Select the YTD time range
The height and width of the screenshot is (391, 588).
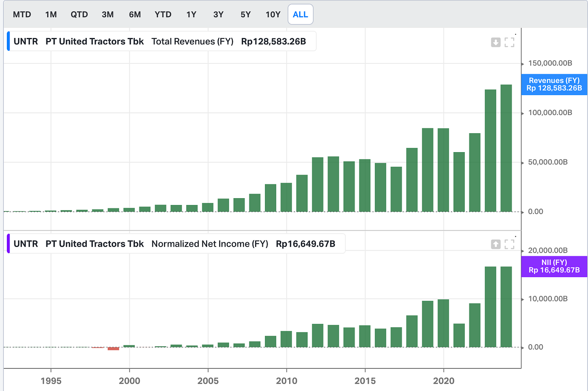163,15
